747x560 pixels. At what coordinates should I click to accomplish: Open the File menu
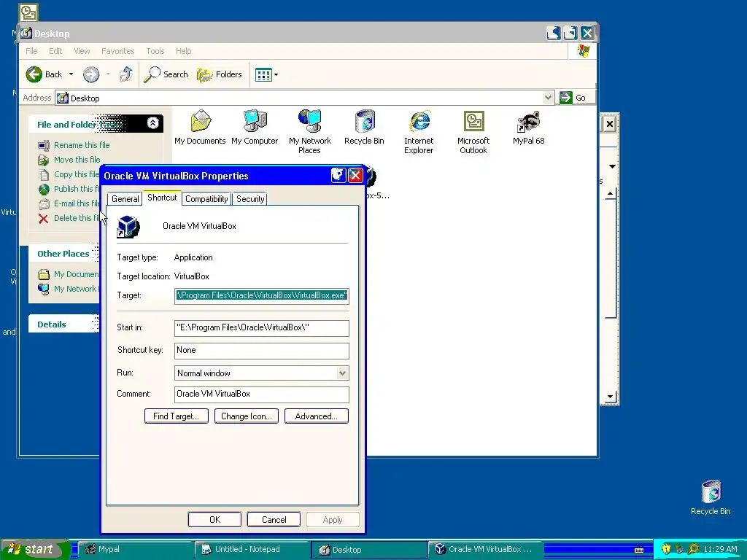pyautogui.click(x=31, y=51)
